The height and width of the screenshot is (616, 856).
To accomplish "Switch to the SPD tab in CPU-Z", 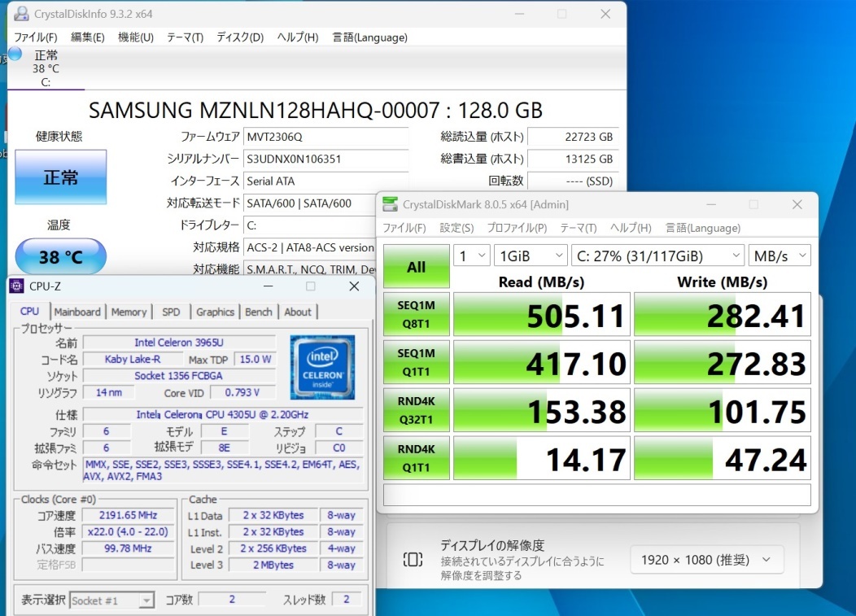I will click(x=171, y=312).
